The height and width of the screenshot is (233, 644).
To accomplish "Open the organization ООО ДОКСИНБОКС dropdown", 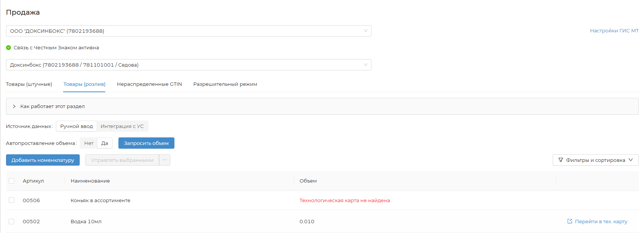I will tap(188, 31).
